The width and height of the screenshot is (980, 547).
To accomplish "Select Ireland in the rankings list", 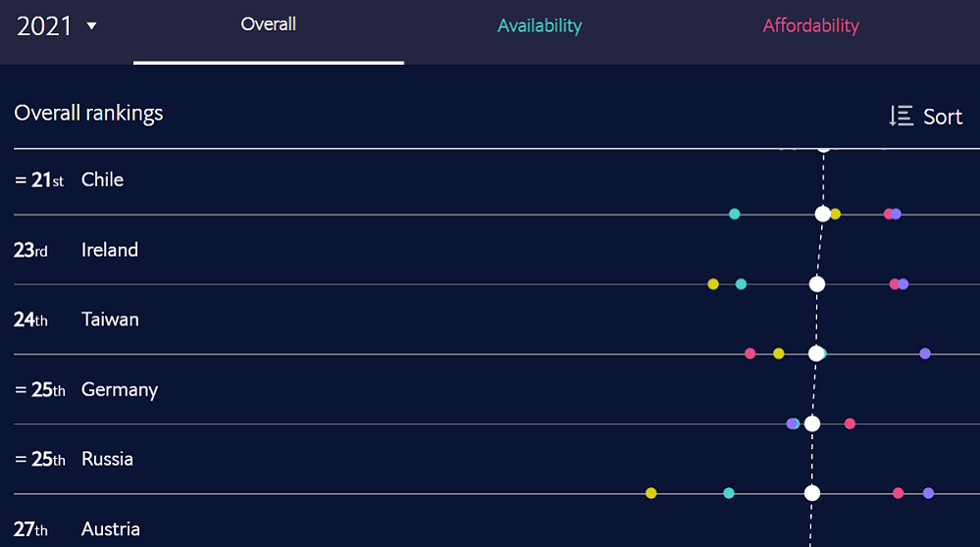I will tap(110, 250).
